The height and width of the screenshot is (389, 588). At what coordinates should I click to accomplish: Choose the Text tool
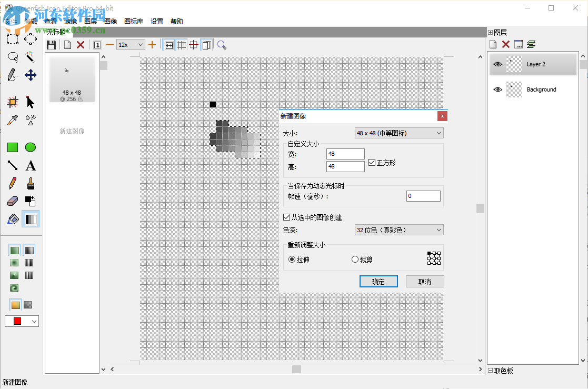(x=30, y=165)
